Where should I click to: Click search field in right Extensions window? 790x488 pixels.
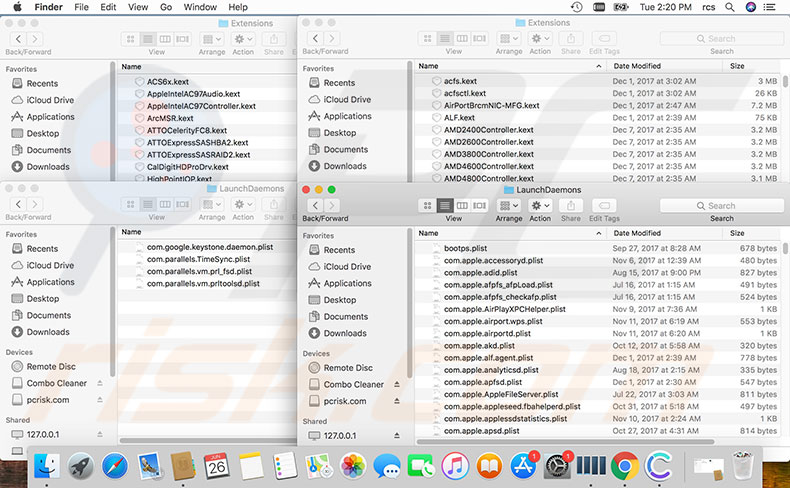[x=721, y=38]
